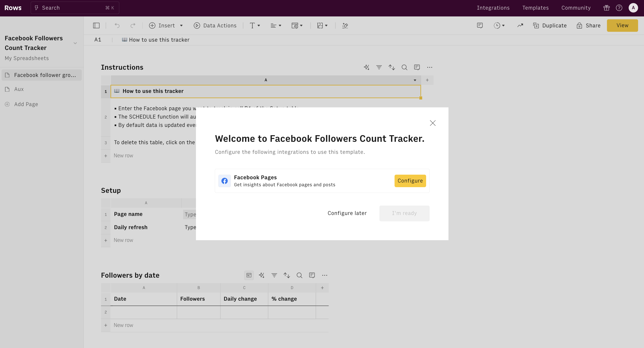
Task: Add a New row in Instructions table
Action: pyautogui.click(x=123, y=156)
